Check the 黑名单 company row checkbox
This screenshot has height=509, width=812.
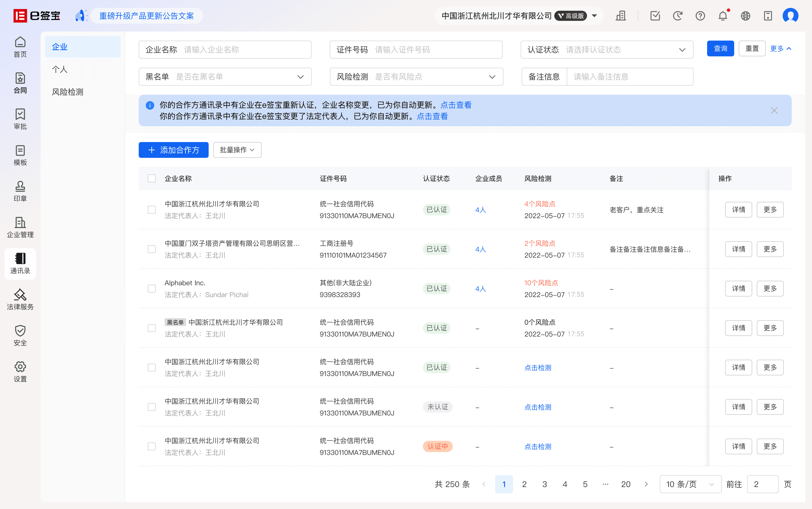152,328
